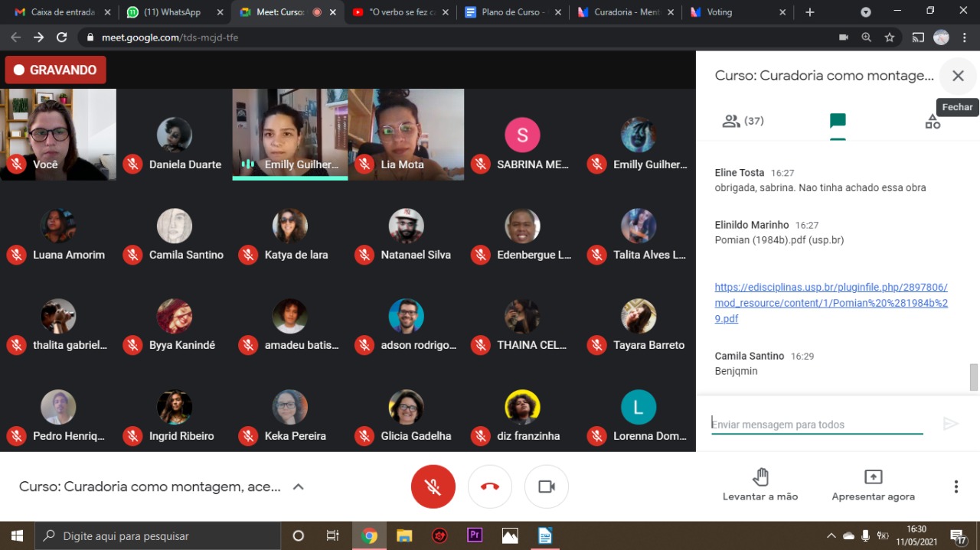Hang up the call

490,487
